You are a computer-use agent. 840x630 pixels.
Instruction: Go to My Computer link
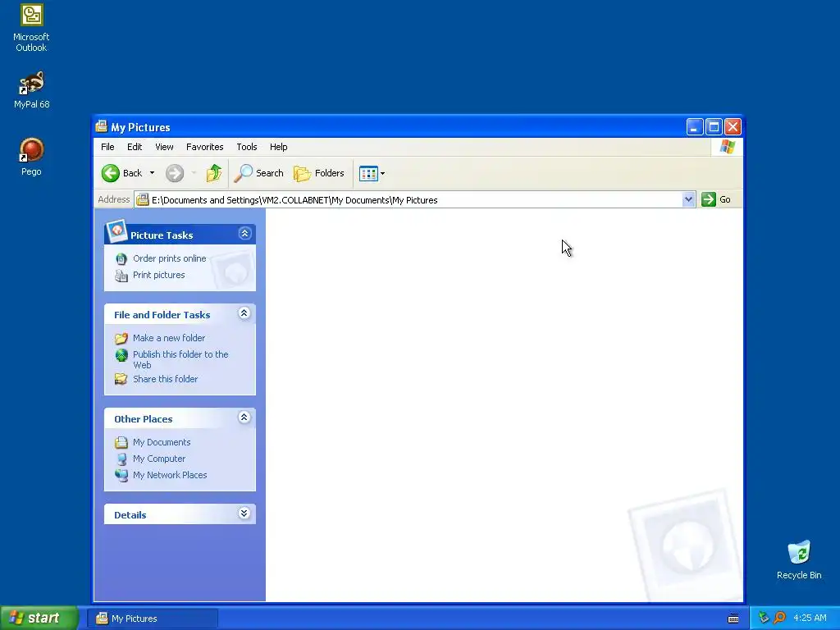159,459
